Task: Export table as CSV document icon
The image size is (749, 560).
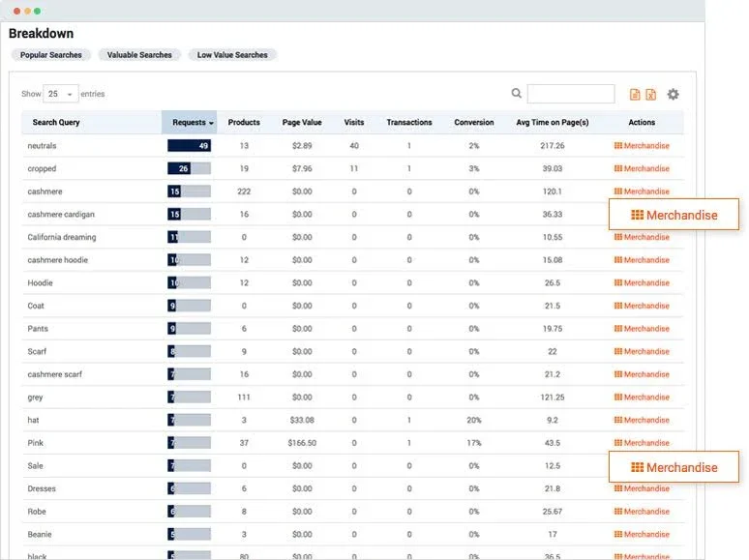Action: tap(635, 95)
